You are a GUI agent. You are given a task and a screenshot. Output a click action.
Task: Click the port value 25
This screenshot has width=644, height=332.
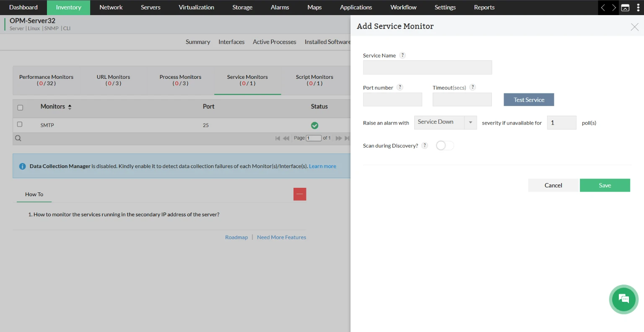click(206, 125)
